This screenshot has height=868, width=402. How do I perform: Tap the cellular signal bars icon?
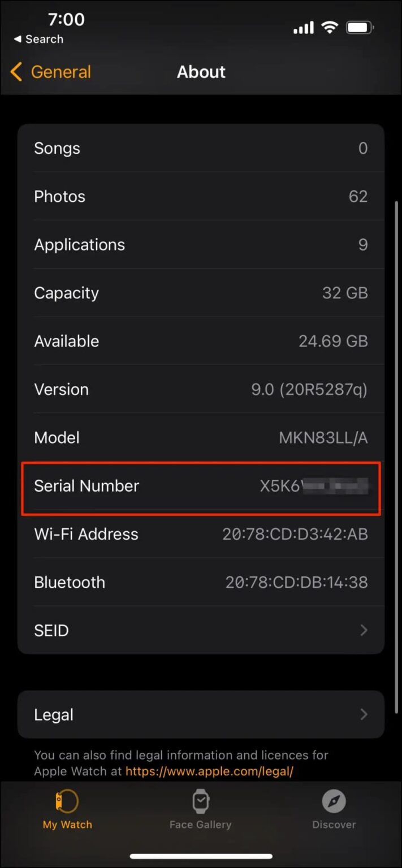click(303, 27)
